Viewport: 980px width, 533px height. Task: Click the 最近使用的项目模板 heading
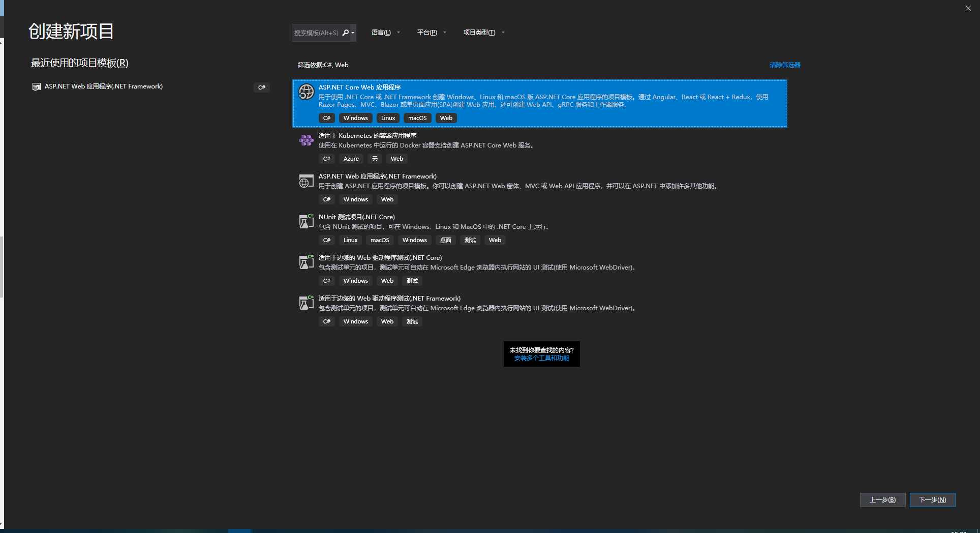79,63
